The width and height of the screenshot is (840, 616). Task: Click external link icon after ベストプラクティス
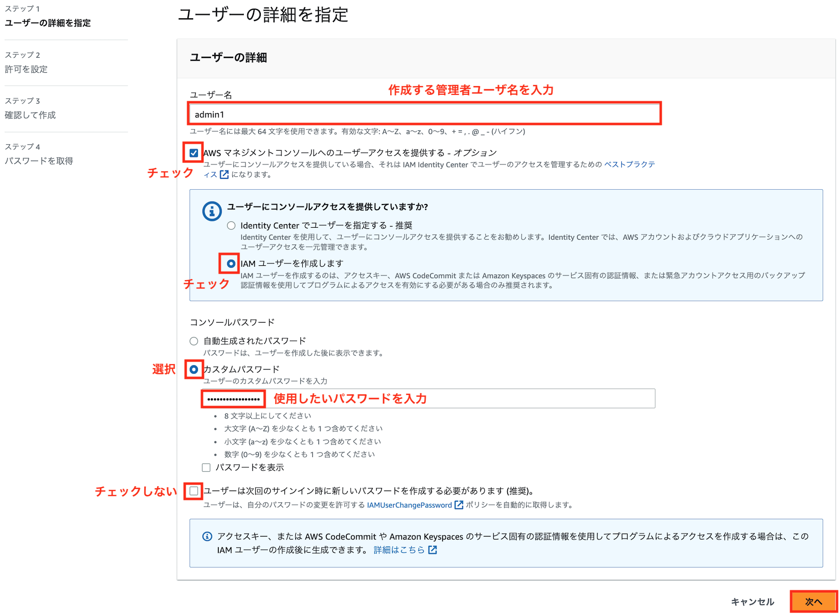click(224, 174)
